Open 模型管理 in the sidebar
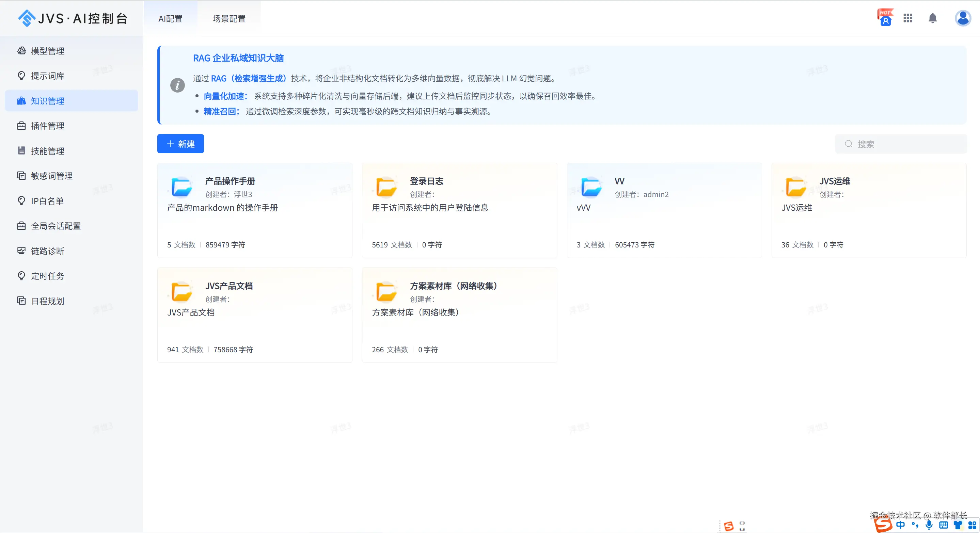Viewport: 980px width, 533px height. point(48,51)
